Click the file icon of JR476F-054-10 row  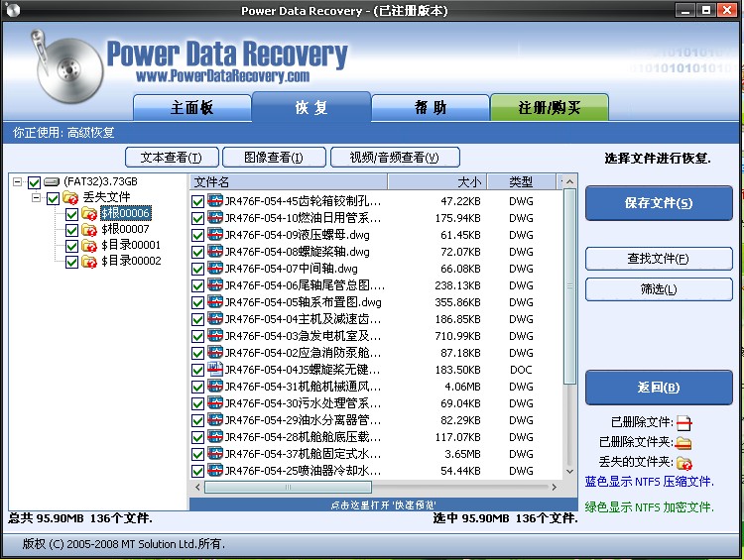click(215, 218)
